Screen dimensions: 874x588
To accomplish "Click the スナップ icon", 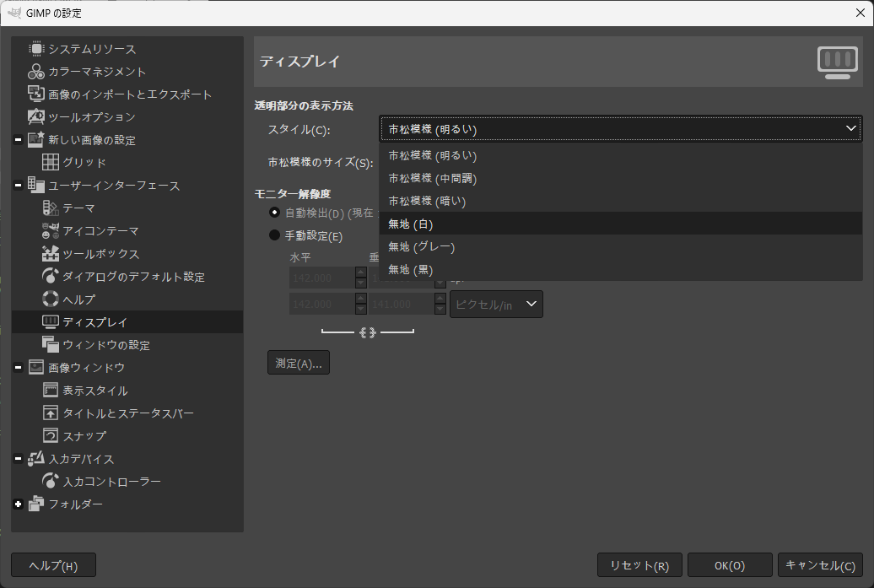I will point(50,436).
